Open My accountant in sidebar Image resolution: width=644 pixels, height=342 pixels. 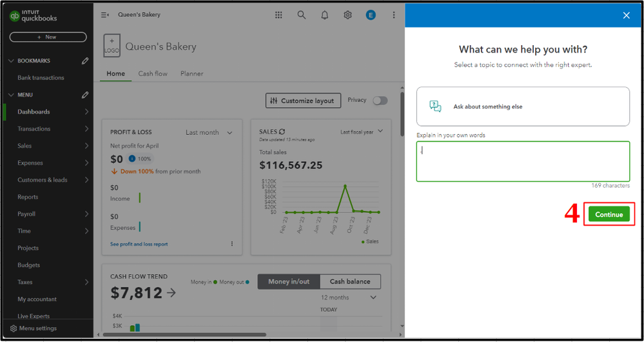pos(37,299)
